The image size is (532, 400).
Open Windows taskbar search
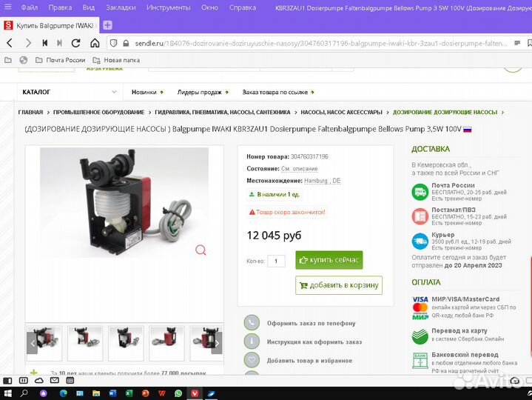tap(24, 393)
